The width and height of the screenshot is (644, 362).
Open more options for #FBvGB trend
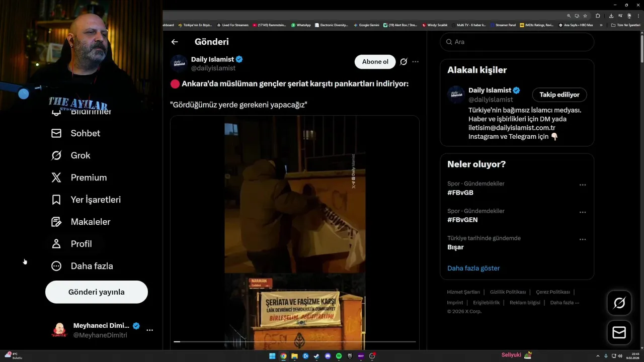[583, 185]
